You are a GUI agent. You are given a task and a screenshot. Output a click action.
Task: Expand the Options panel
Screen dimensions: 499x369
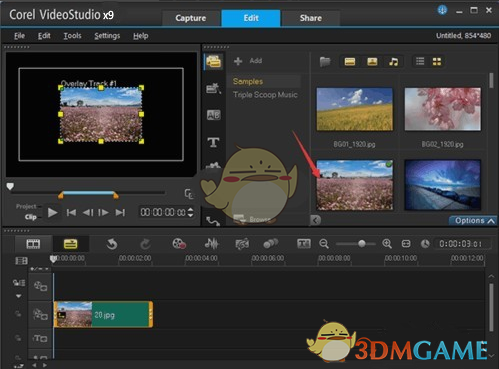tap(474, 221)
